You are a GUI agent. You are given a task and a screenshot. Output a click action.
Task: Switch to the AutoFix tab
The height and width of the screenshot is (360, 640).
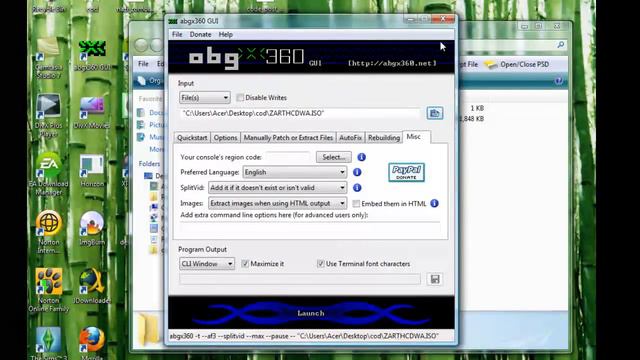[x=350, y=138]
